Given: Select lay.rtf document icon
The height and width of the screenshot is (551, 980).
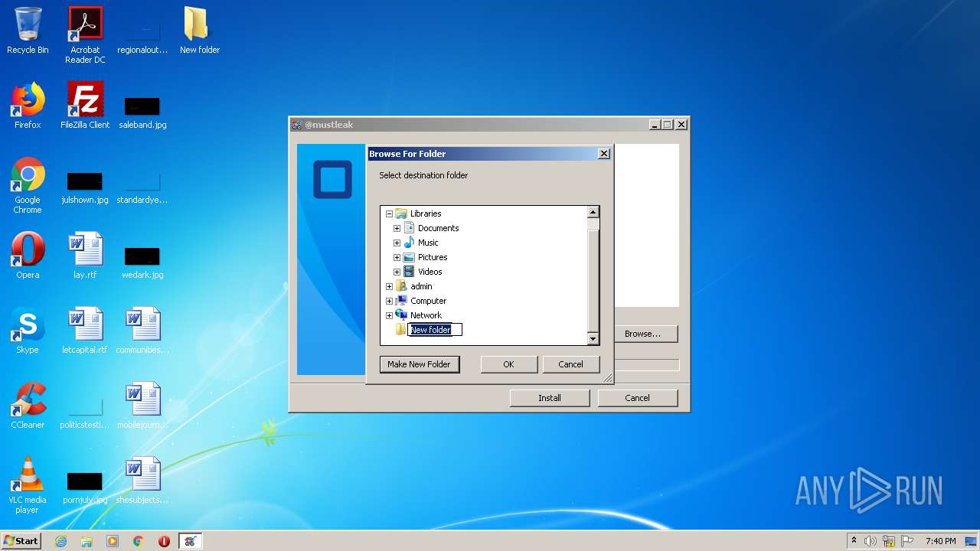Looking at the screenshot, I should point(85,256).
